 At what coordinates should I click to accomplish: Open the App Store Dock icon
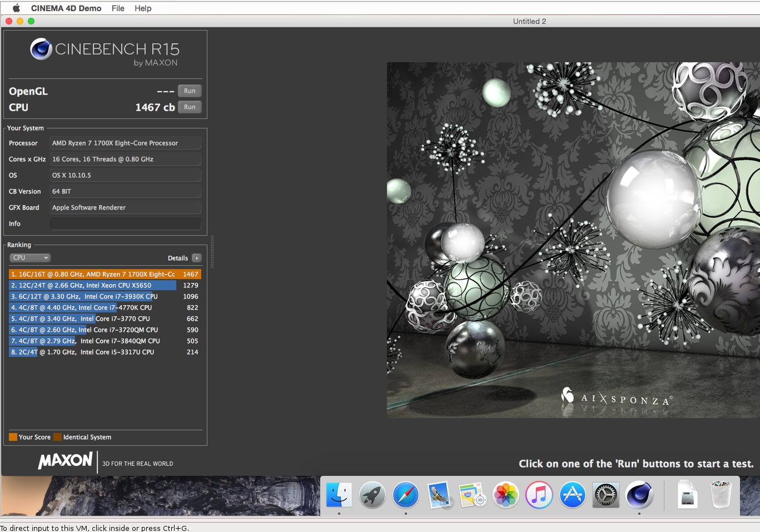[573, 495]
